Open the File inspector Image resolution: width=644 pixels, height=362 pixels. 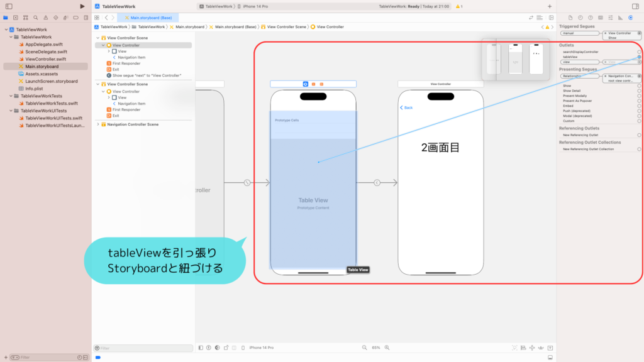pos(570,18)
